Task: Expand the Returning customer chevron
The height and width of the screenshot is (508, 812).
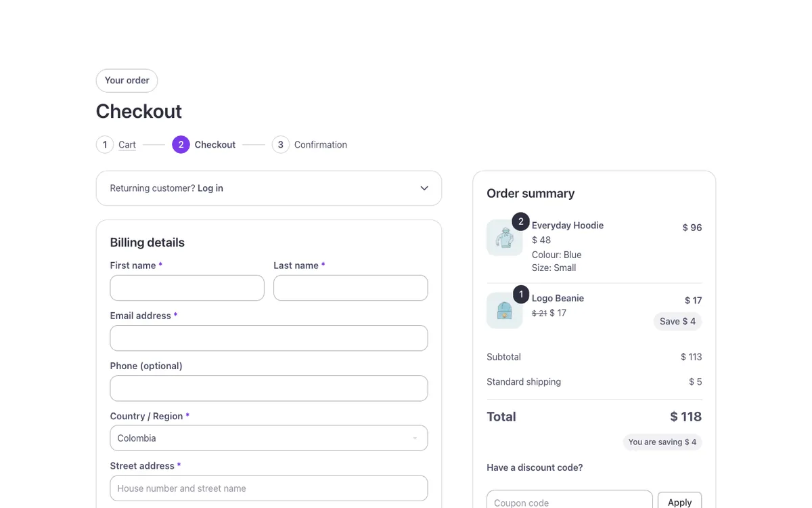Action: pyautogui.click(x=424, y=188)
